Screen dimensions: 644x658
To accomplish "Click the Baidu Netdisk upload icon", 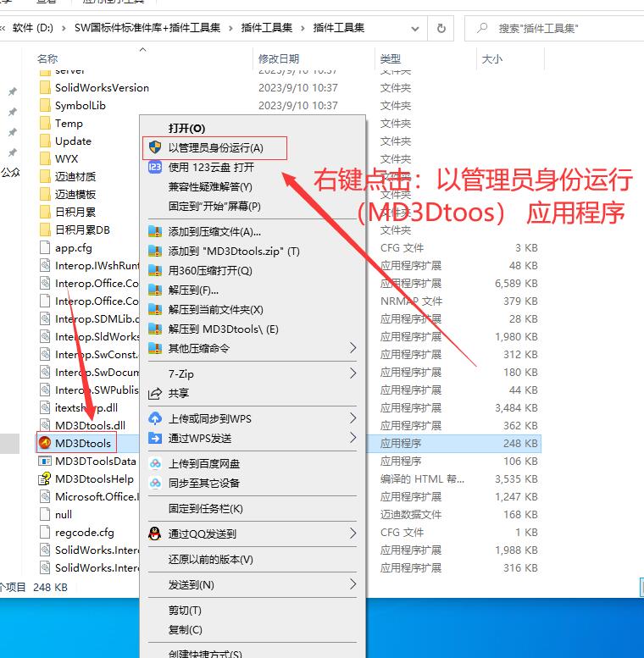I will tap(154, 464).
